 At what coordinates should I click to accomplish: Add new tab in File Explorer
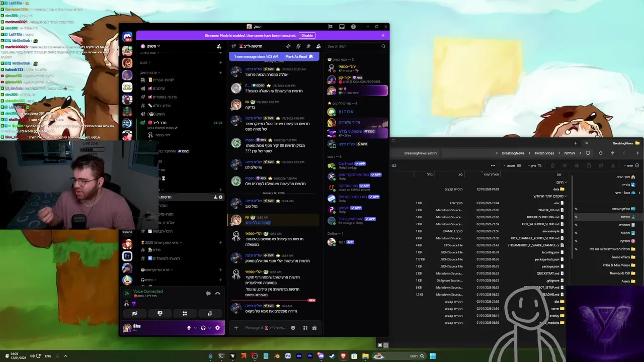(576, 143)
